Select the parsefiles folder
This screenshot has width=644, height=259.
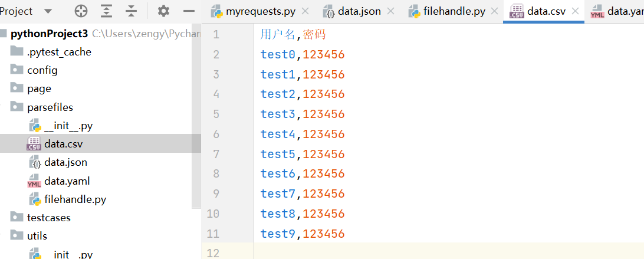point(50,107)
